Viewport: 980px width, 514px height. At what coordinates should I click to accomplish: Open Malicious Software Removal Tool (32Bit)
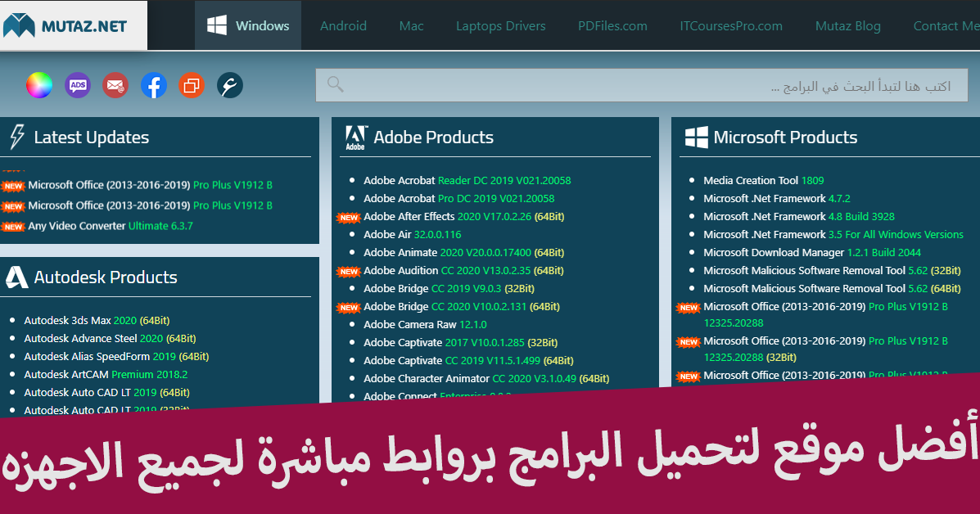(832, 271)
